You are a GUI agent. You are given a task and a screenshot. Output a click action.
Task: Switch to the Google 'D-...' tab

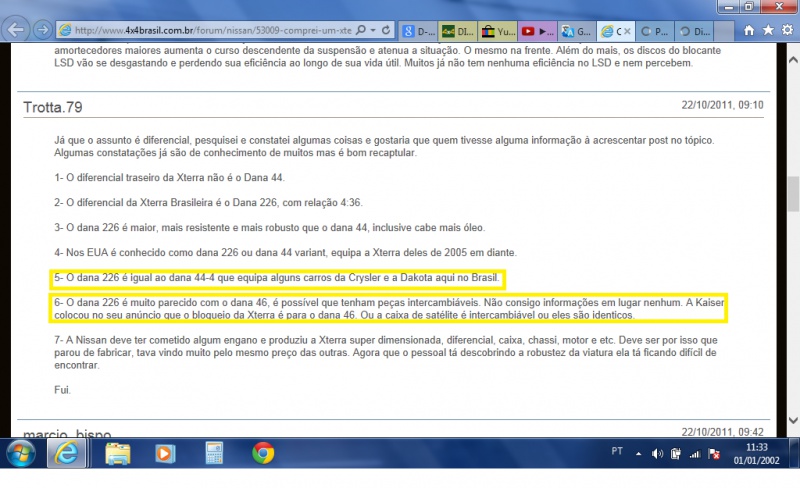tap(418, 31)
